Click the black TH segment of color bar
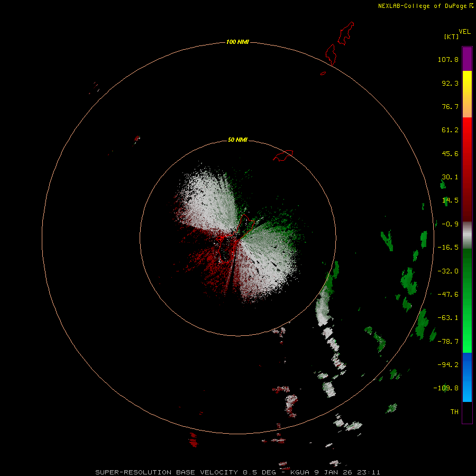 click(x=467, y=412)
